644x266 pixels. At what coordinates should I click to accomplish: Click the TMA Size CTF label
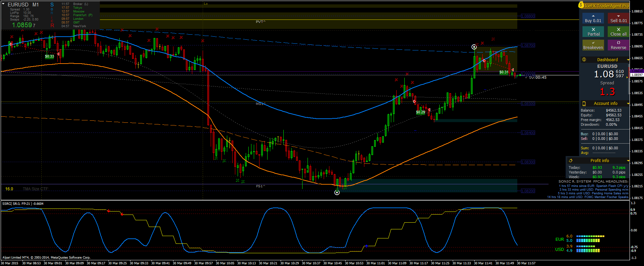coord(36,189)
